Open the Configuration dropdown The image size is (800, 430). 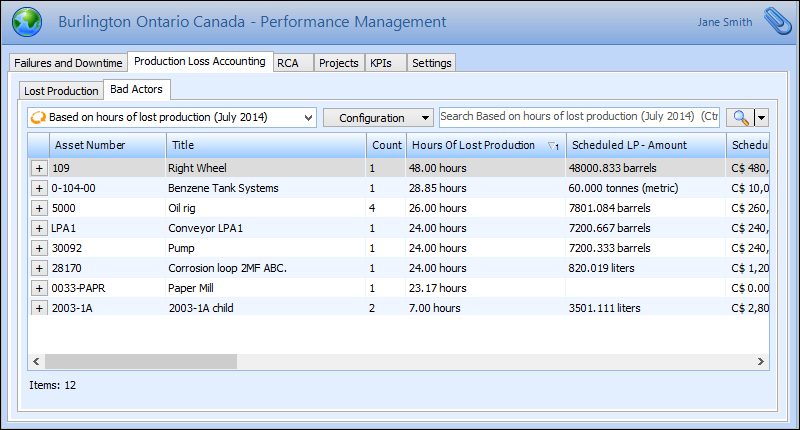[377, 118]
